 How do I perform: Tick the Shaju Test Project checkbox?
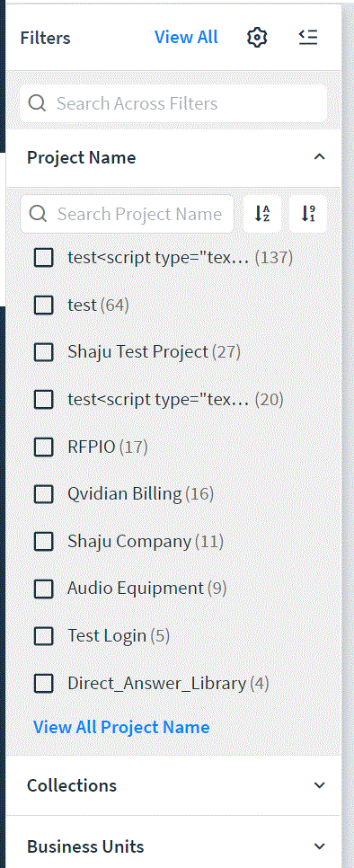coord(44,351)
